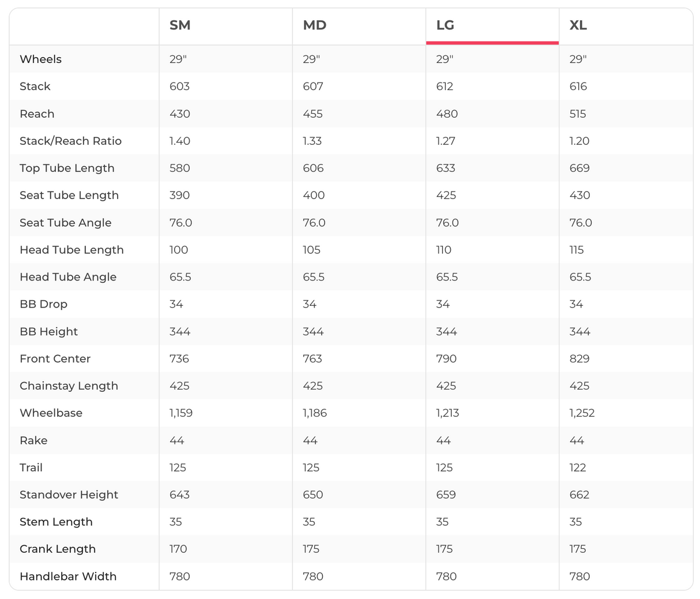Click the BB Drop row label
700x599 pixels.
click(x=43, y=304)
